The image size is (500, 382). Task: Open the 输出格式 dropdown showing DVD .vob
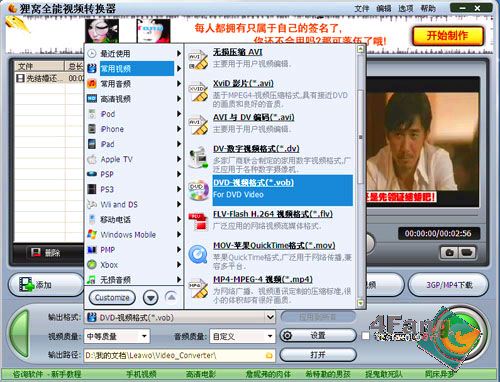tap(180, 317)
